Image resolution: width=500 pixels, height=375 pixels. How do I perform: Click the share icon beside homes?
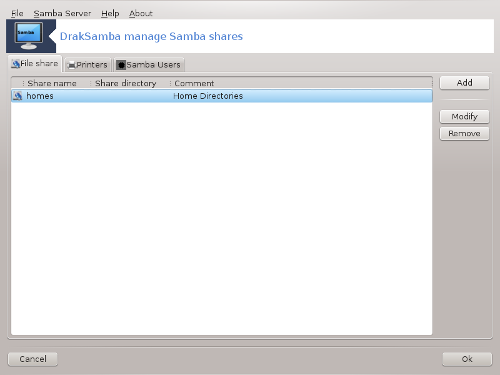18,96
